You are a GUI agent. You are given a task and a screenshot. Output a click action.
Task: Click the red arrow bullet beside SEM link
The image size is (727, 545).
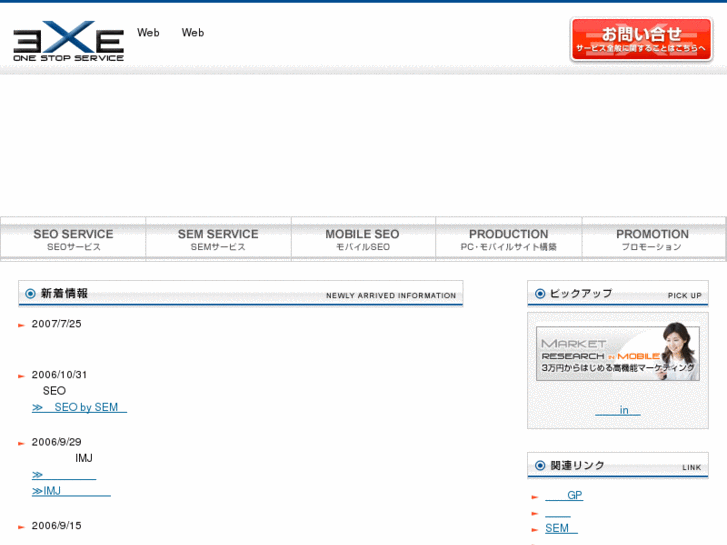pyautogui.click(x=535, y=530)
